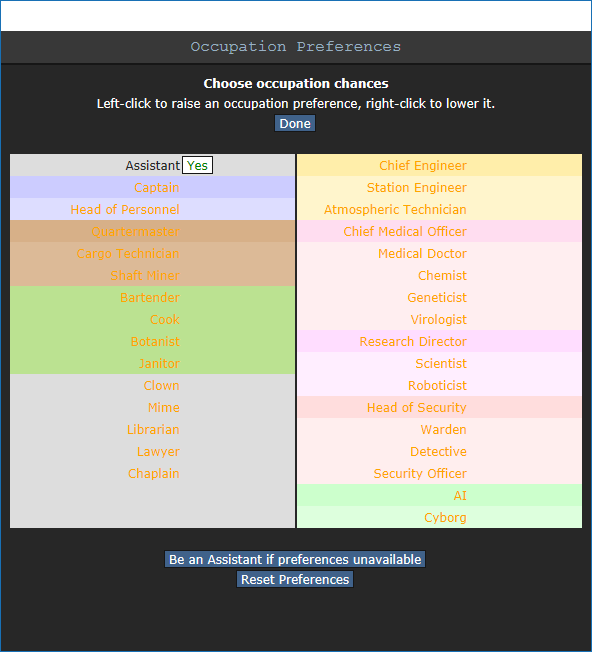Select Head of Security occupation

(x=417, y=408)
